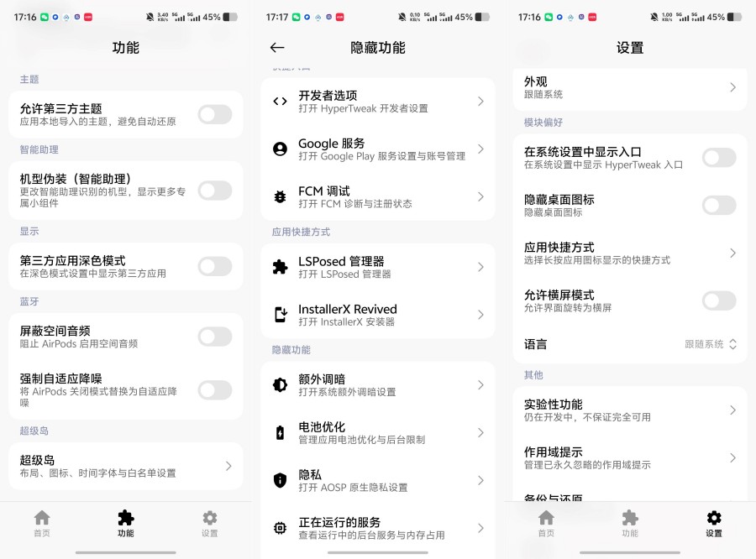The height and width of the screenshot is (559, 756).
Task: Tap the Google 服务 account icon
Action: (280, 149)
